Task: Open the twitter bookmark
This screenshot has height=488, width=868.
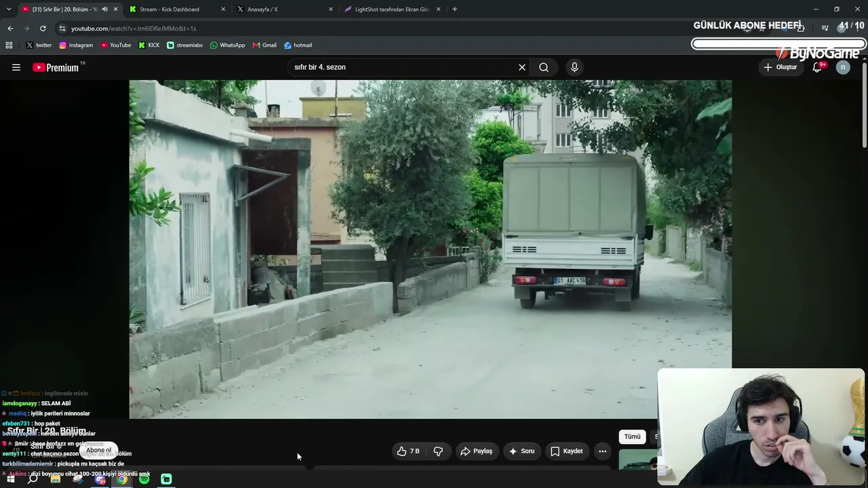Action: point(39,45)
